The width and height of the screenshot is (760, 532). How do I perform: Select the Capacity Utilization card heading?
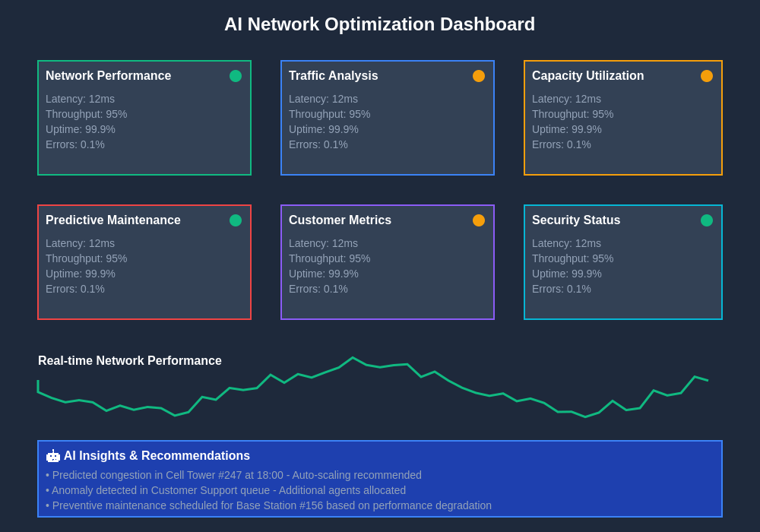pyautogui.click(x=587, y=76)
